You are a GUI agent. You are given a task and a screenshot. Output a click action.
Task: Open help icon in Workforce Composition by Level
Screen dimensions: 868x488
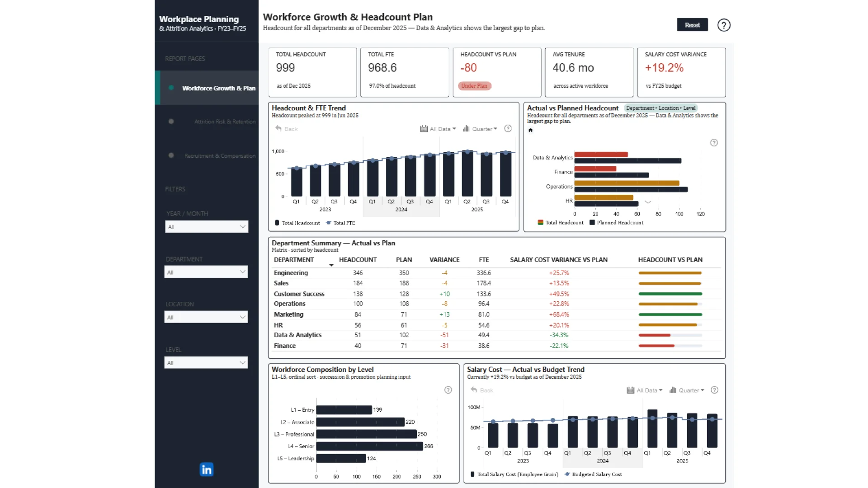(448, 390)
